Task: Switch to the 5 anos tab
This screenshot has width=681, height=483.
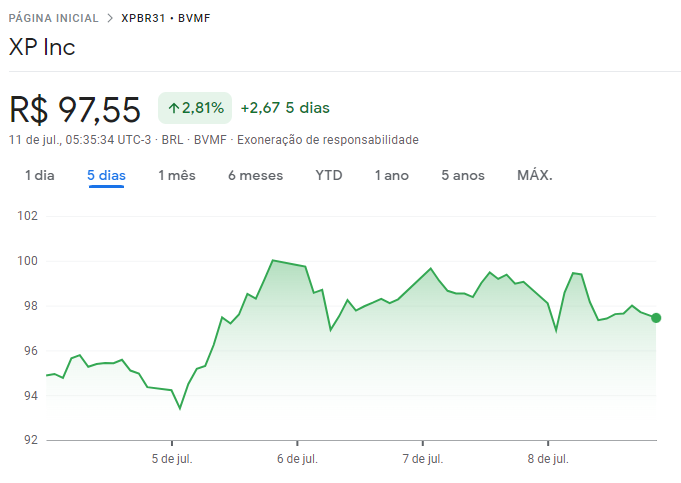Action: [x=463, y=175]
